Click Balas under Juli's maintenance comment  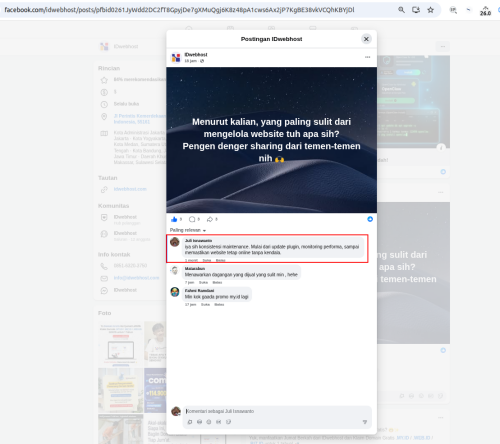[x=220, y=260]
